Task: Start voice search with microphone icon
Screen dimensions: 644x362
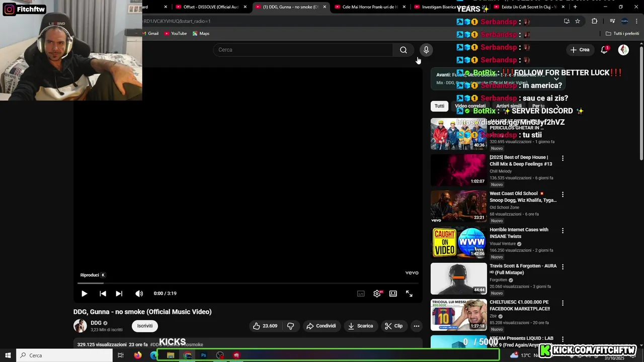Action: point(426,50)
